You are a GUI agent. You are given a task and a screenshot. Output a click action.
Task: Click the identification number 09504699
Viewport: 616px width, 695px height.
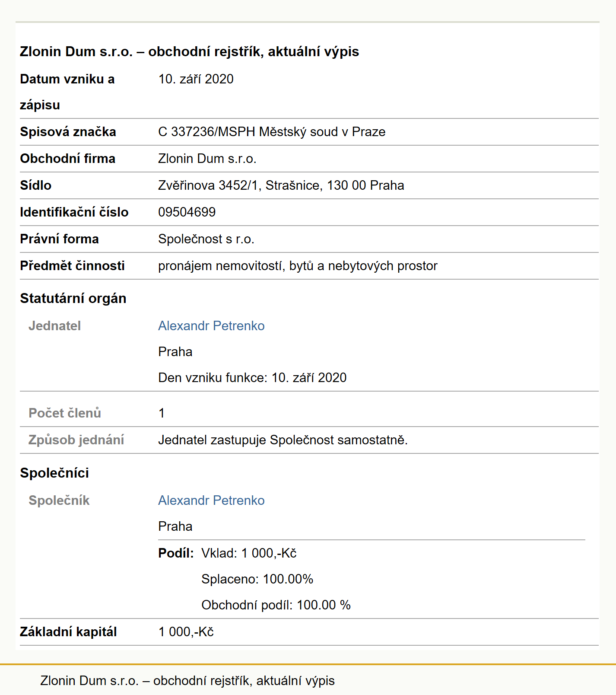click(187, 212)
